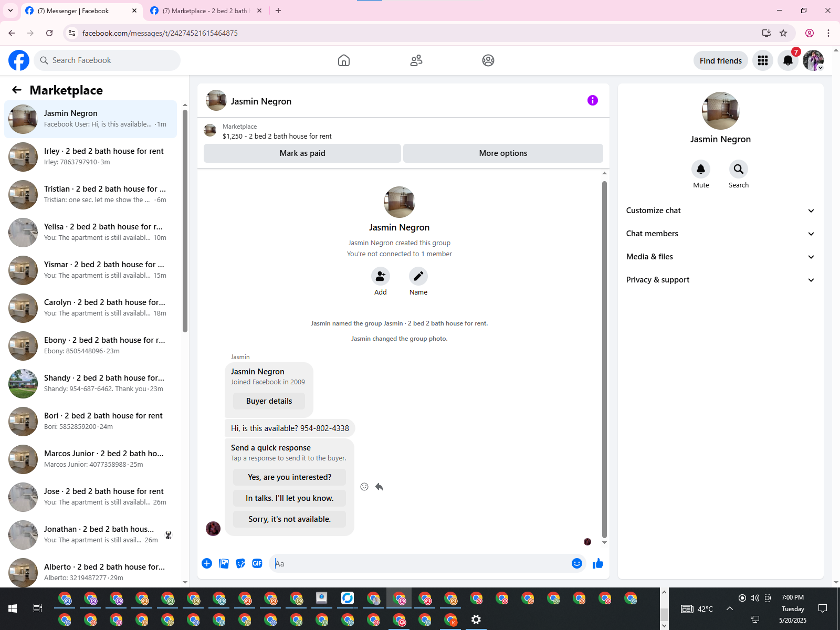Screen dimensions: 840x630
Task: Open Windows notification center icon
Action: click(x=823, y=608)
